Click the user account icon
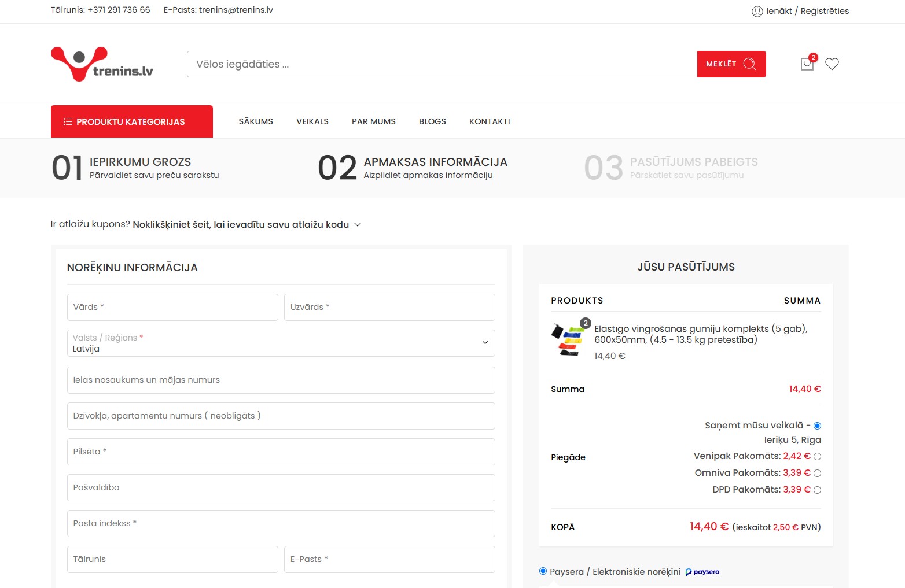 (x=757, y=11)
